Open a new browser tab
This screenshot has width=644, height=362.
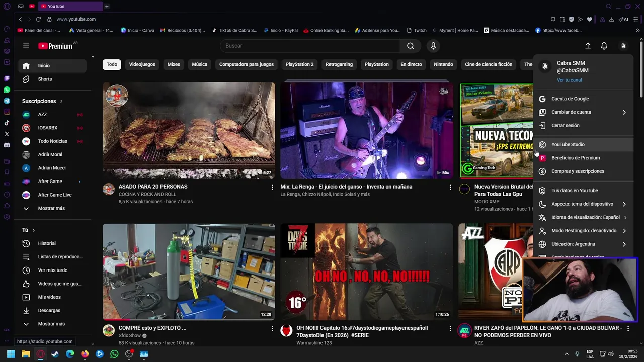point(107,6)
